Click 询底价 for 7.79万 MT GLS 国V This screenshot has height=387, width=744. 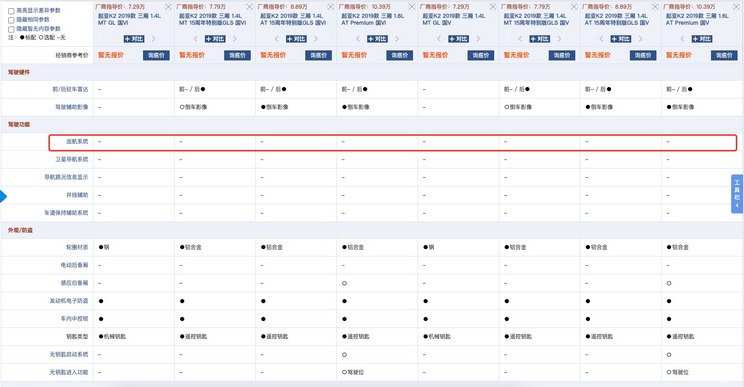(562, 55)
